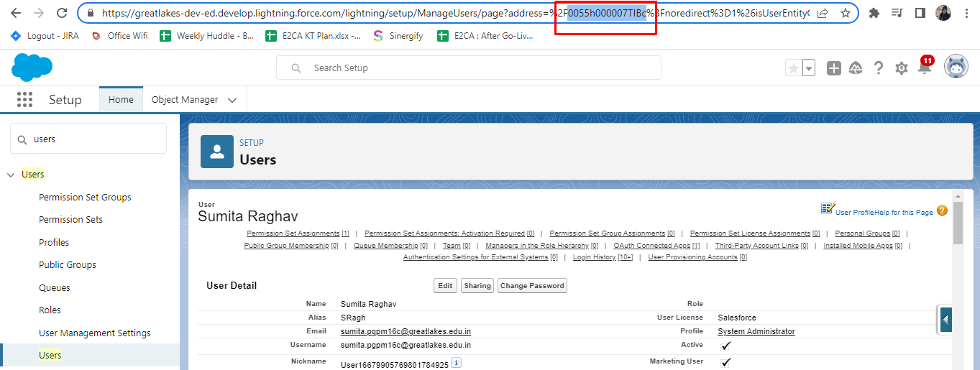Image resolution: width=980 pixels, height=370 pixels.
Task: Open Profiles in sidebar
Action: click(x=54, y=242)
